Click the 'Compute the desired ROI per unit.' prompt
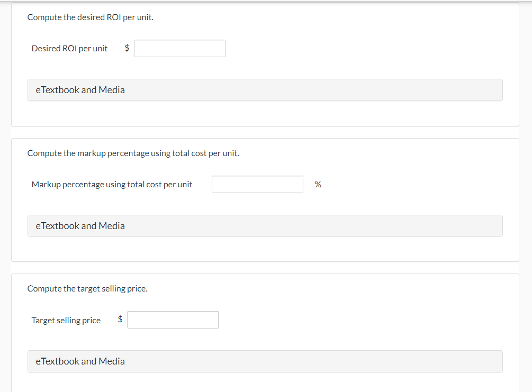Viewport: 532px width, 392px height. [90, 17]
